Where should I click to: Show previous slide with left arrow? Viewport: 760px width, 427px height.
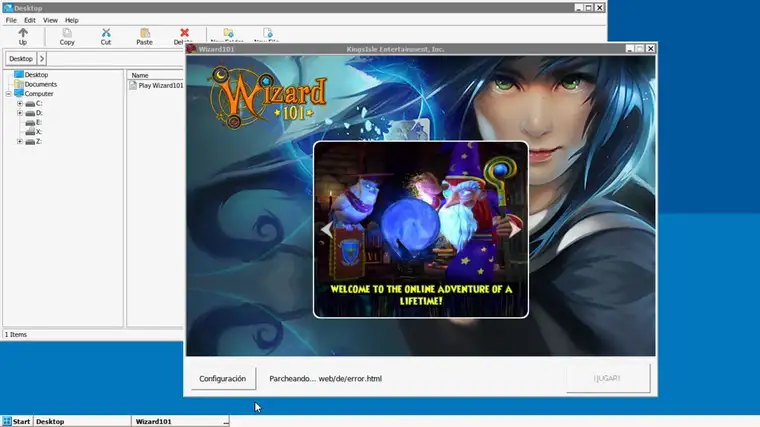tap(327, 229)
